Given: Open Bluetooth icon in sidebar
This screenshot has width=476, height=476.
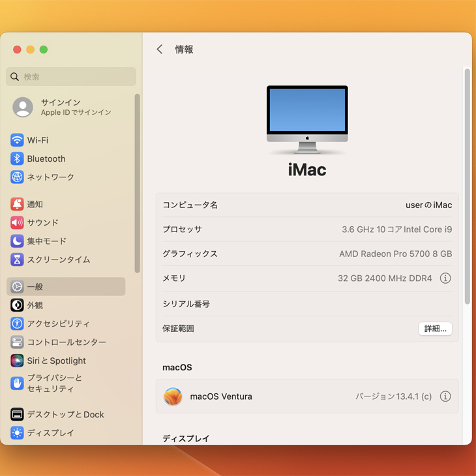Looking at the screenshot, I should [x=17, y=158].
